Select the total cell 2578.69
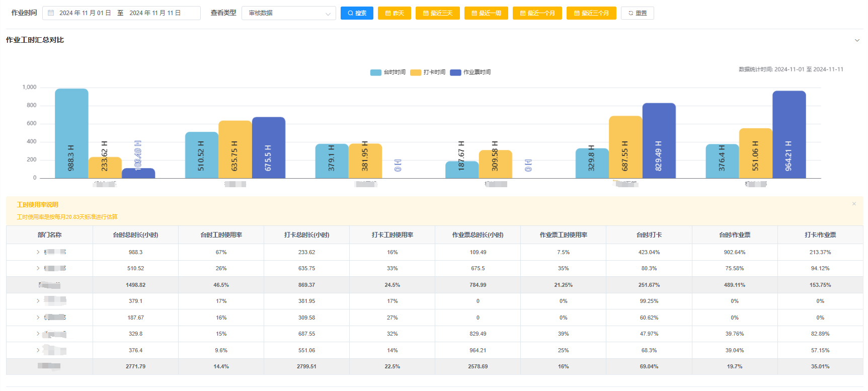The image size is (868, 391). 478,366
